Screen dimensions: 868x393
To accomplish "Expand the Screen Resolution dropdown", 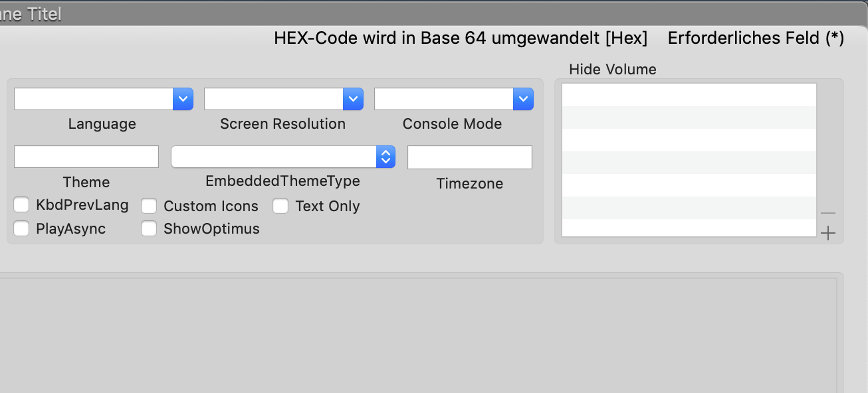I will 353,99.
